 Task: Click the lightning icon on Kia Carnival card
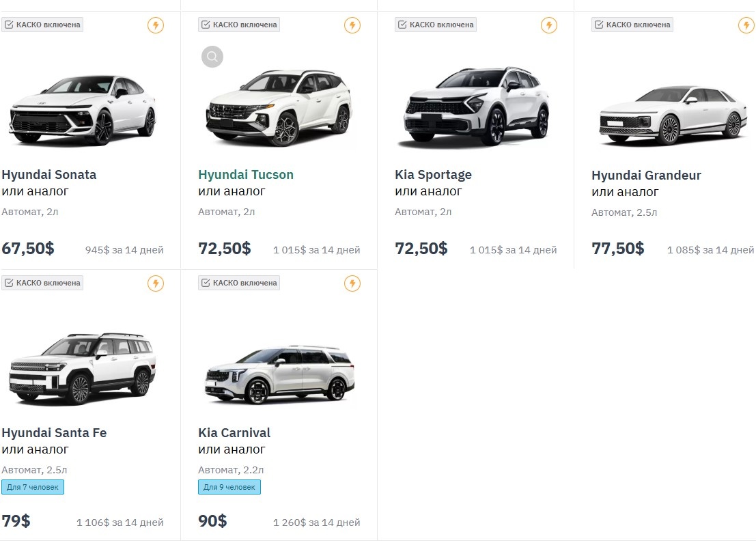point(352,283)
